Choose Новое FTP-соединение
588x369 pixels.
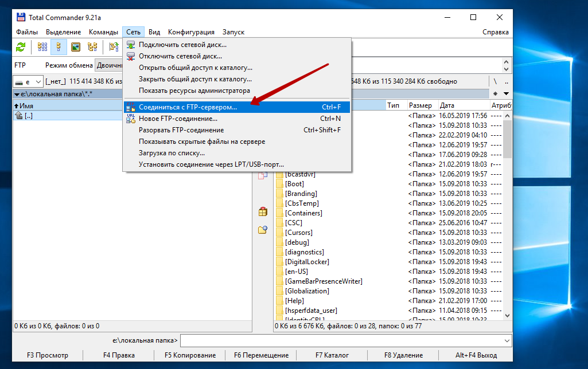237,119
